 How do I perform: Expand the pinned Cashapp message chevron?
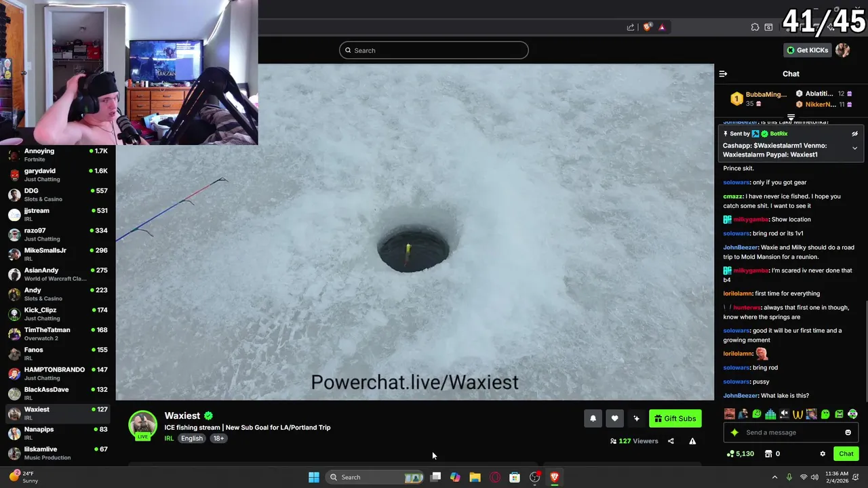(x=854, y=148)
